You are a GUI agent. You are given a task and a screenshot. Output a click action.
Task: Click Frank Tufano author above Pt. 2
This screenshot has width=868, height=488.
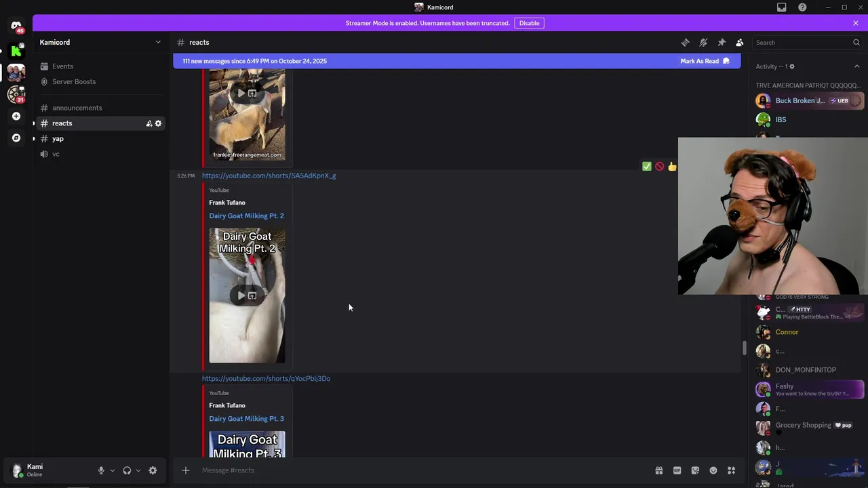pyautogui.click(x=227, y=202)
